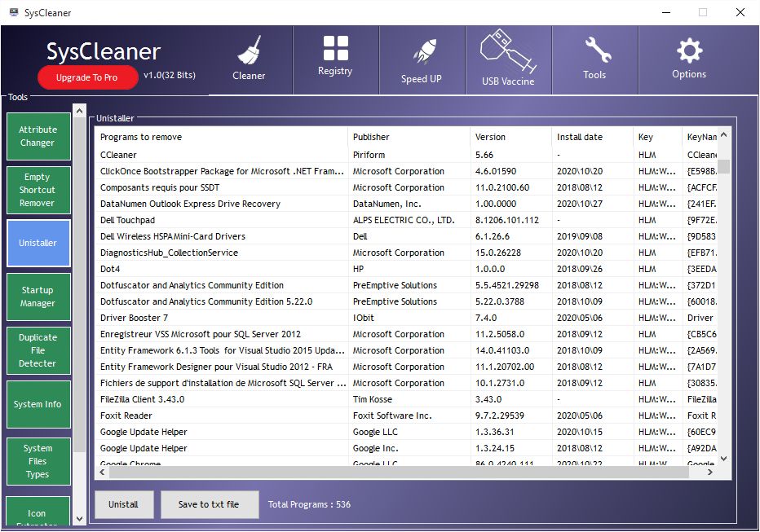Select the CCleaner program row

(x=406, y=155)
